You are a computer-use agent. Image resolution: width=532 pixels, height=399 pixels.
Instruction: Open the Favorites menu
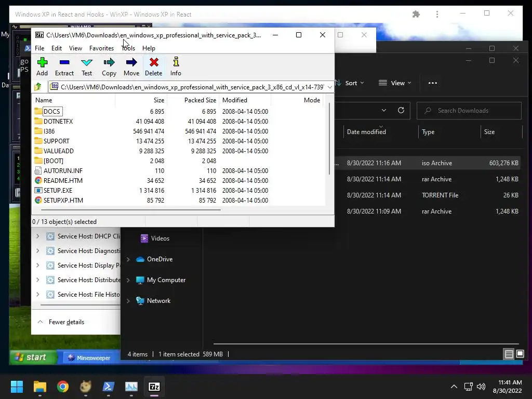click(101, 48)
